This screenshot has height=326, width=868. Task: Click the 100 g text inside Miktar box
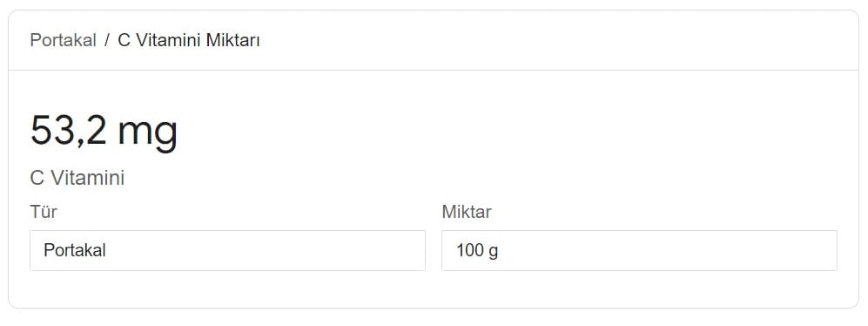pos(477,251)
